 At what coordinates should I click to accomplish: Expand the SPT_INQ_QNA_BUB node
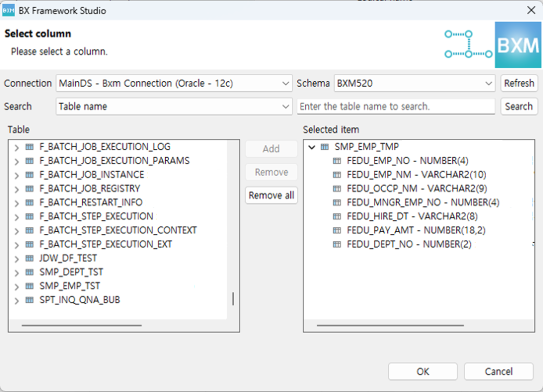pos(16,300)
